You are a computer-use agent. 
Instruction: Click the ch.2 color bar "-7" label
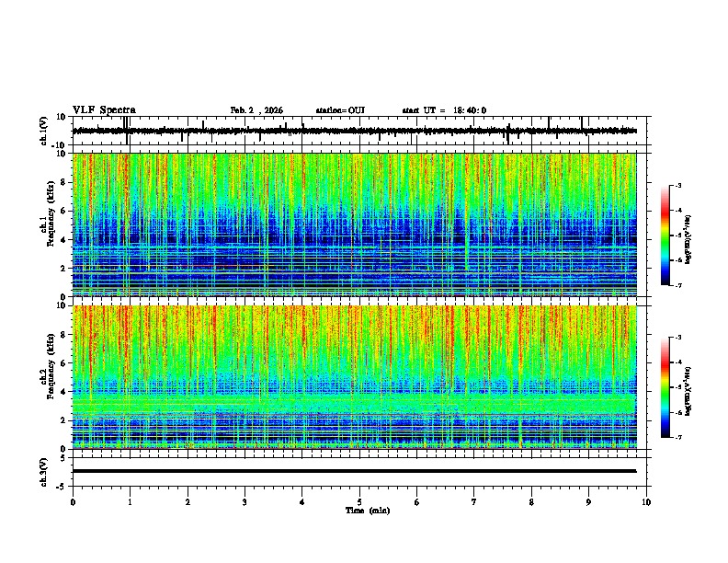[677, 437]
